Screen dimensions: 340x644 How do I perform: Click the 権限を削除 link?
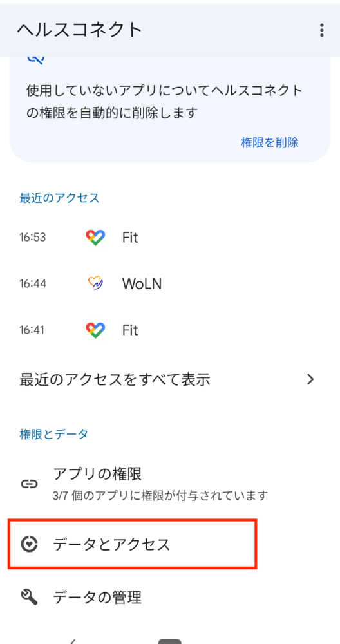click(x=269, y=142)
